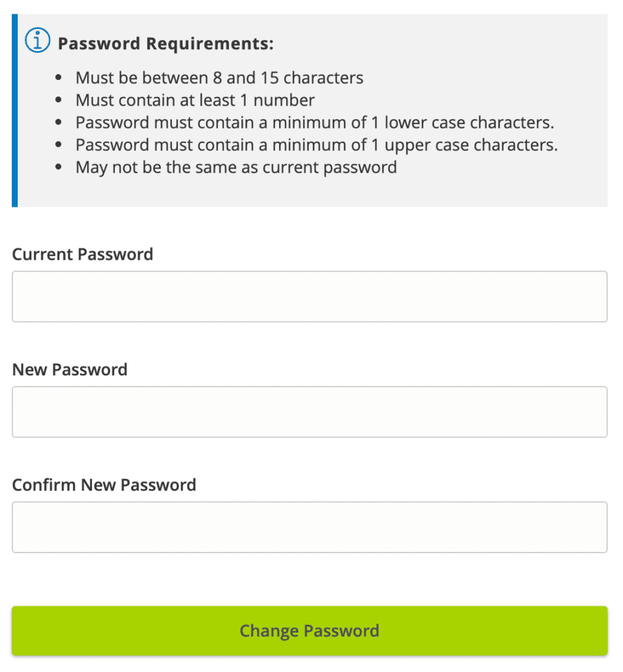The height and width of the screenshot is (672, 623).
Task: Focus the Confirm New Password input field
Action: (x=309, y=528)
